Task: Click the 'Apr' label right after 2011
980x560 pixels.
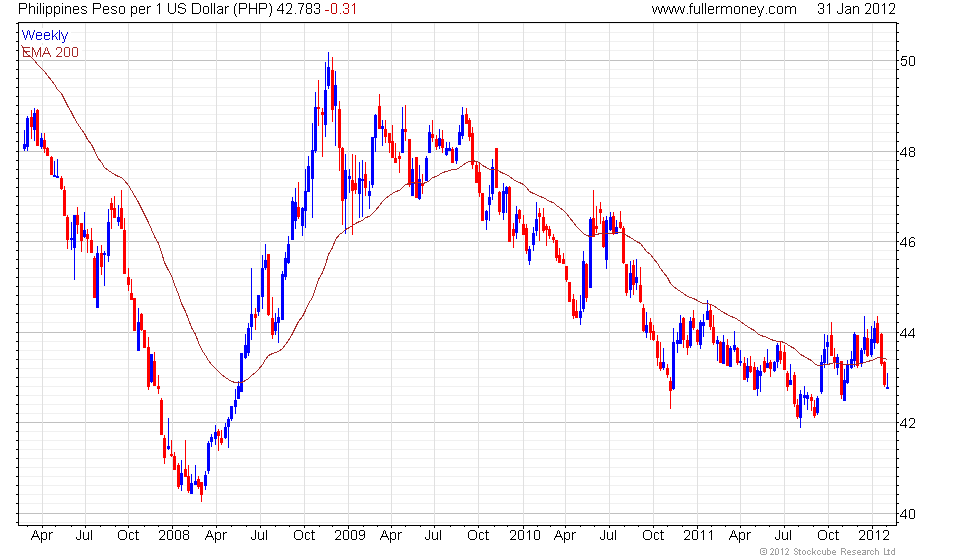Action: pos(739,536)
